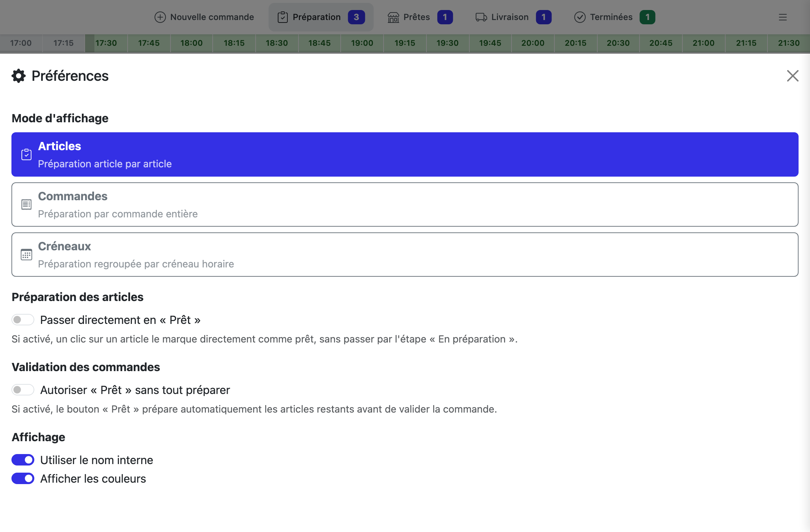810x532 pixels.
Task: Select the 17:30 time slot
Action: click(106, 43)
